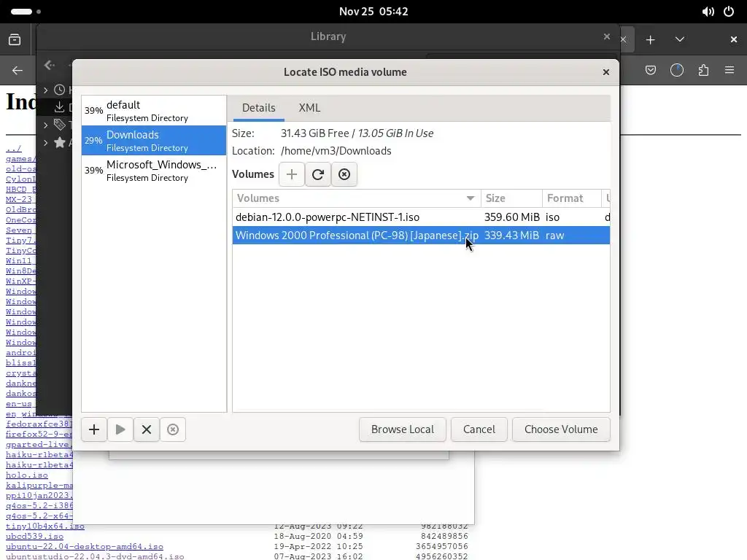Click the /home/vm3/Downloads location text
This screenshot has height=560, width=747.
[336, 151]
